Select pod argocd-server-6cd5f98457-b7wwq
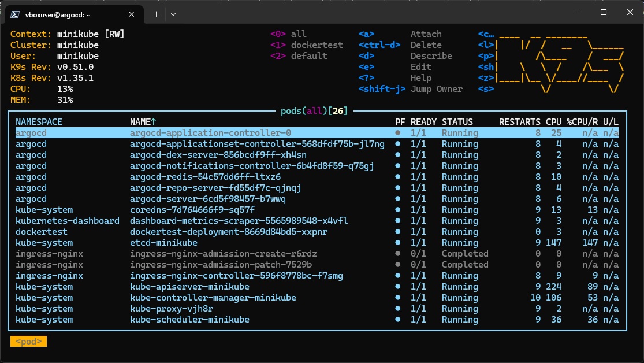This screenshot has width=644, height=363. pyautogui.click(x=317, y=199)
